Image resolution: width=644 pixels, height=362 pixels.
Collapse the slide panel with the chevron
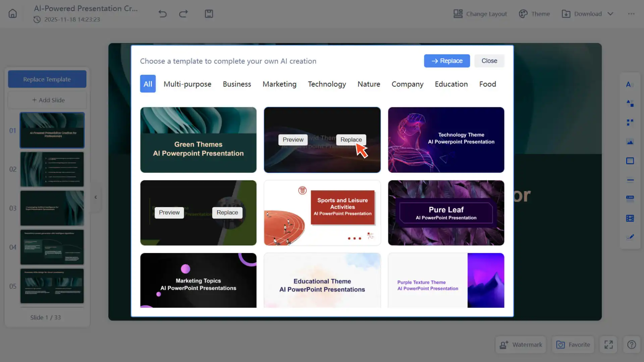pos(96,197)
